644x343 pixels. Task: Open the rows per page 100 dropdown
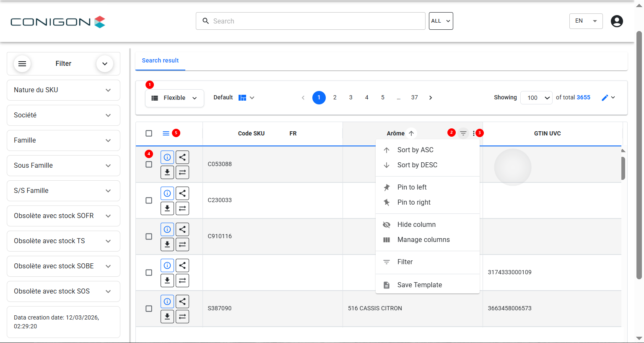pyautogui.click(x=536, y=98)
